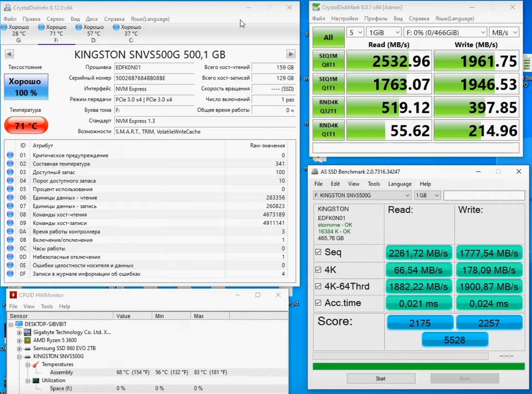
Task: Open the test count dropdown showing 5
Action: 355,32
